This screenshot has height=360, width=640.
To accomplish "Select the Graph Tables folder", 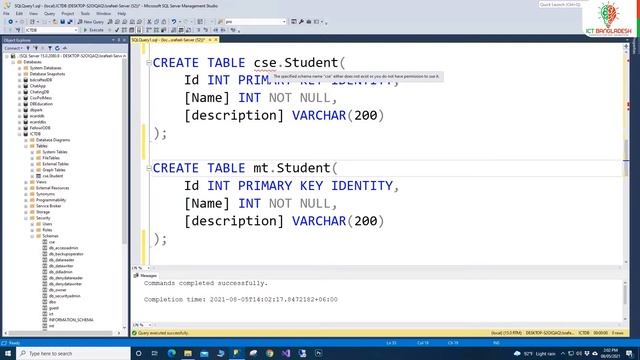I will click(x=54, y=170).
